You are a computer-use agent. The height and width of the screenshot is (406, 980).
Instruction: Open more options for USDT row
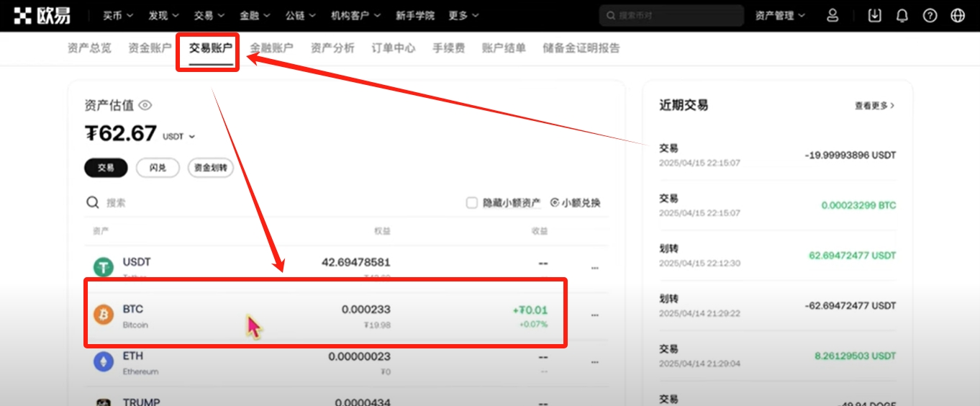pyautogui.click(x=594, y=268)
